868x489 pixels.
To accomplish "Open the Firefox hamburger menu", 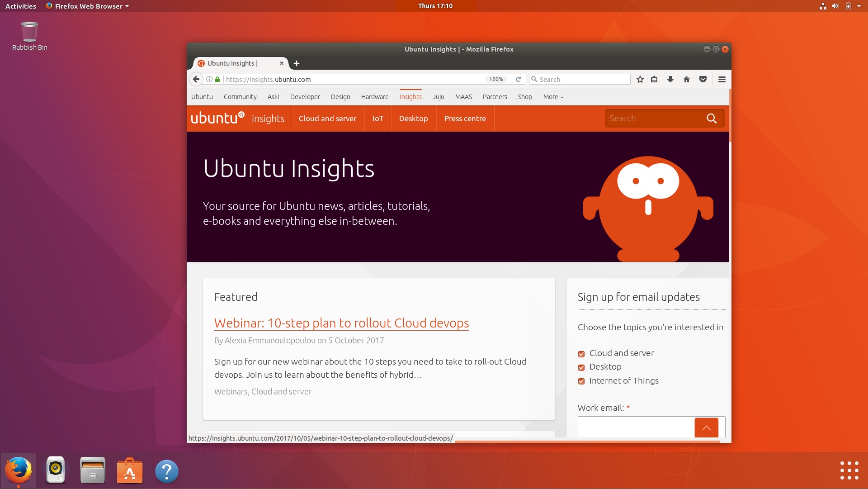I will click(x=722, y=79).
